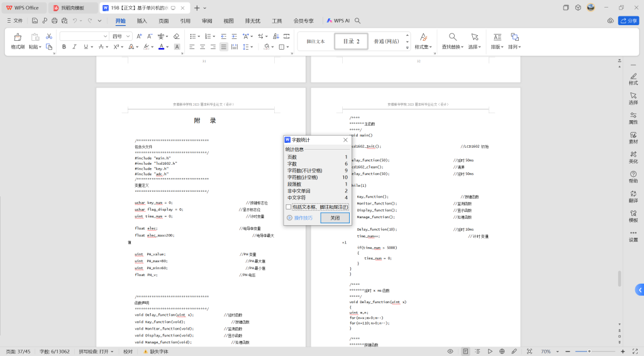
Task: Click the Bold button in ribbon
Action: tap(64, 47)
